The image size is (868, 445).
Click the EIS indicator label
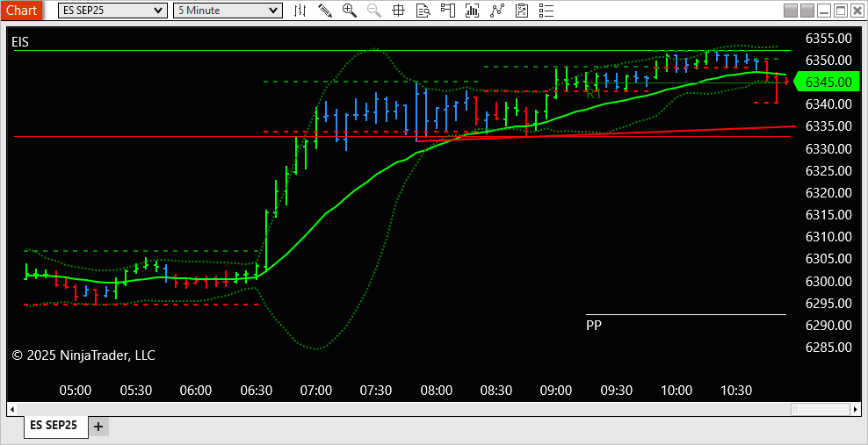(20, 42)
